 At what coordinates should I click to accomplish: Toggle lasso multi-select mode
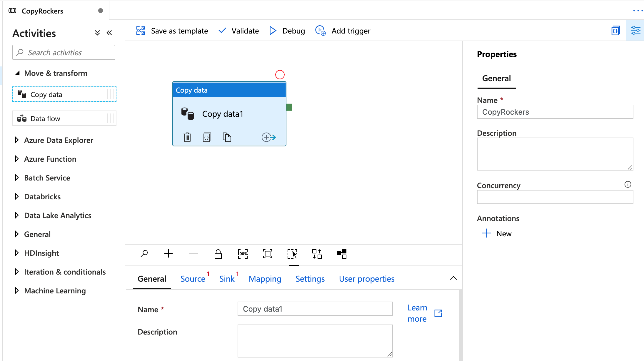(x=292, y=254)
